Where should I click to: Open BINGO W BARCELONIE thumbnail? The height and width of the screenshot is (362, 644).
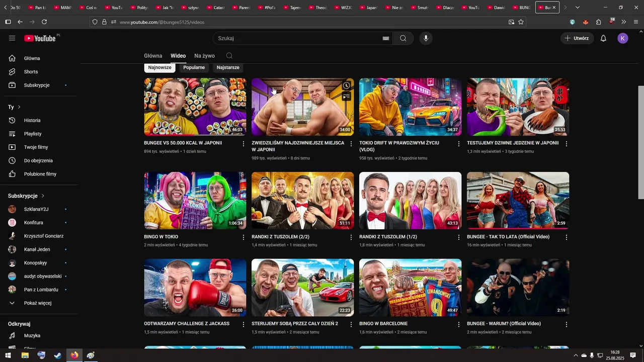[x=410, y=288]
